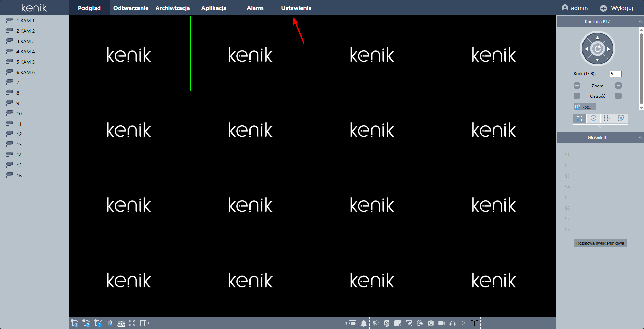Pan PTZ camera right arrow
This screenshot has height=329, width=644.
609,49
